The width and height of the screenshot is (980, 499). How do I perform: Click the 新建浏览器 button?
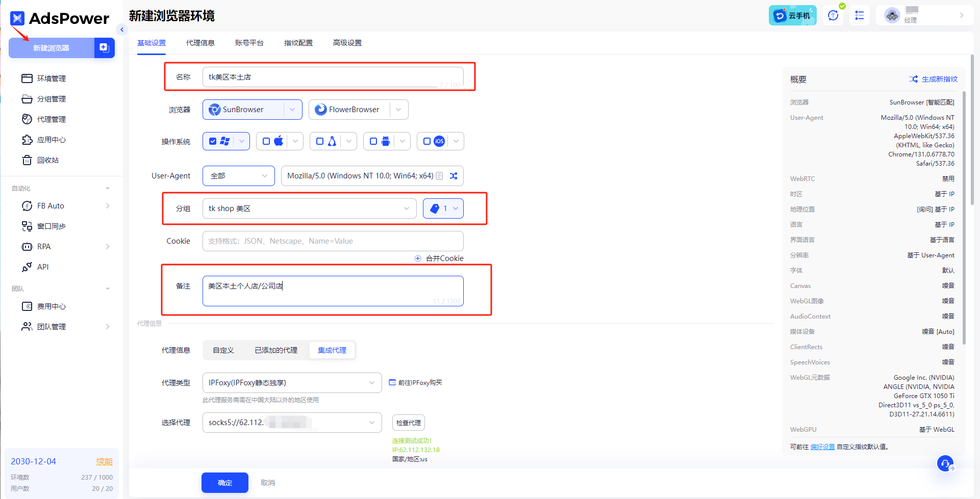[x=52, y=48]
